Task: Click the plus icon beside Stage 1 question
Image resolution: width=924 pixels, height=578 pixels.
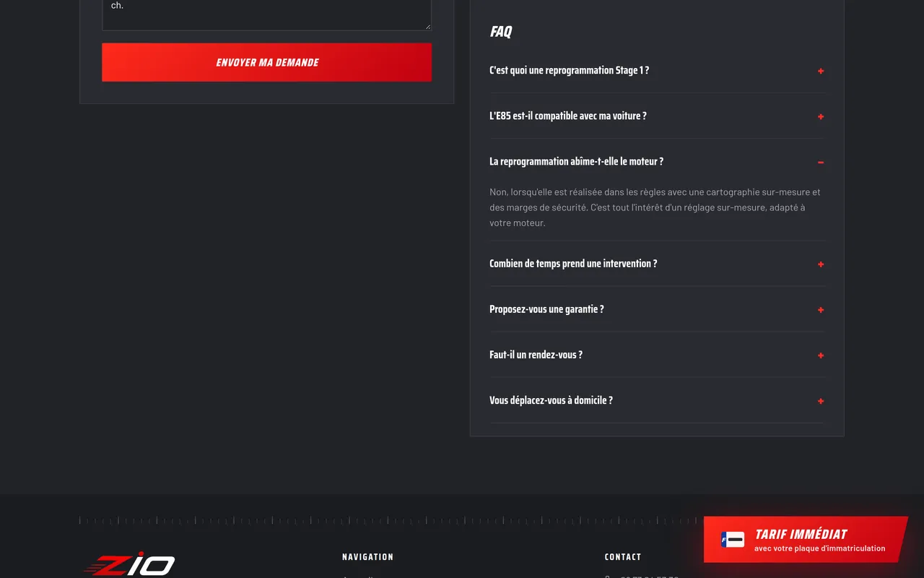Action: [821, 71]
